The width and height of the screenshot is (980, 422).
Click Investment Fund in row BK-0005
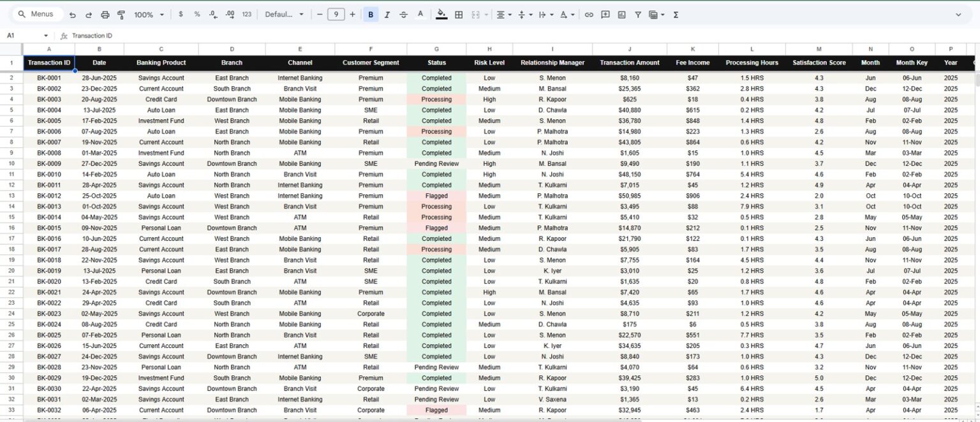[x=161, y=121]
